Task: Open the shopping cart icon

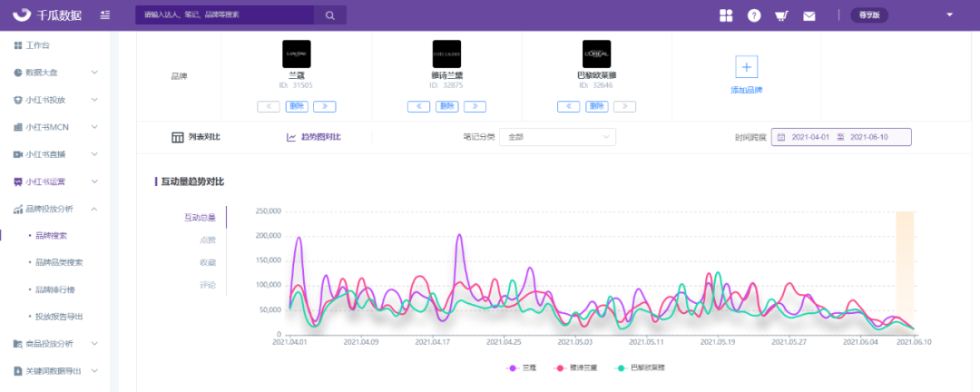Action: [781, 15]
